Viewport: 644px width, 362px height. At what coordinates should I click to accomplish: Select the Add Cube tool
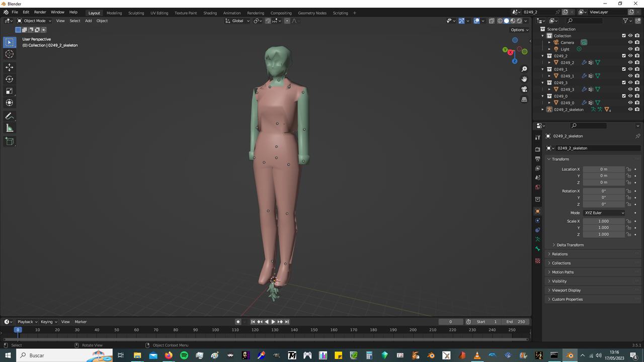click(x=10, y=141)
